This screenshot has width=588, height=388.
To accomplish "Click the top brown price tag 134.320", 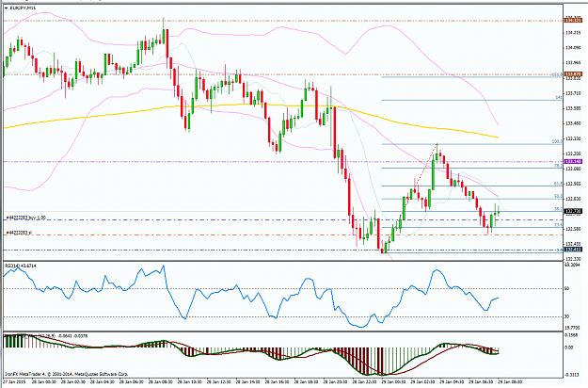I will 573,21.
